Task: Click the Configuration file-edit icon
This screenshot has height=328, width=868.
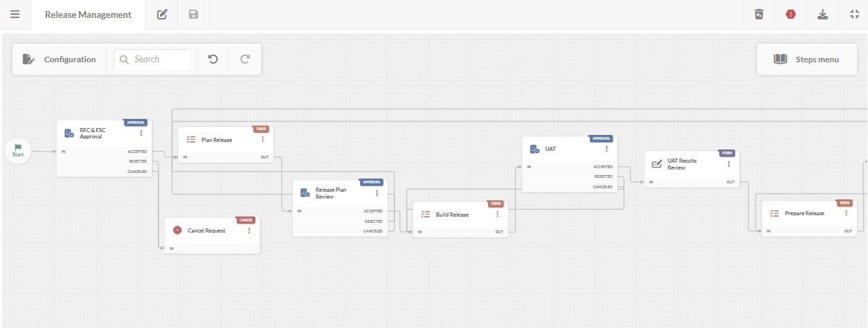Action: click(x=29, y=60)
